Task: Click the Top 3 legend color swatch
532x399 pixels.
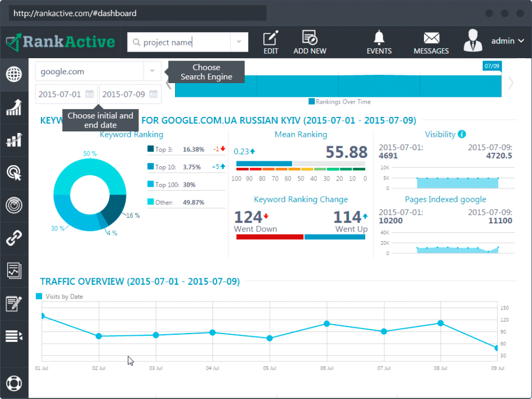Action: pos(151,149)
